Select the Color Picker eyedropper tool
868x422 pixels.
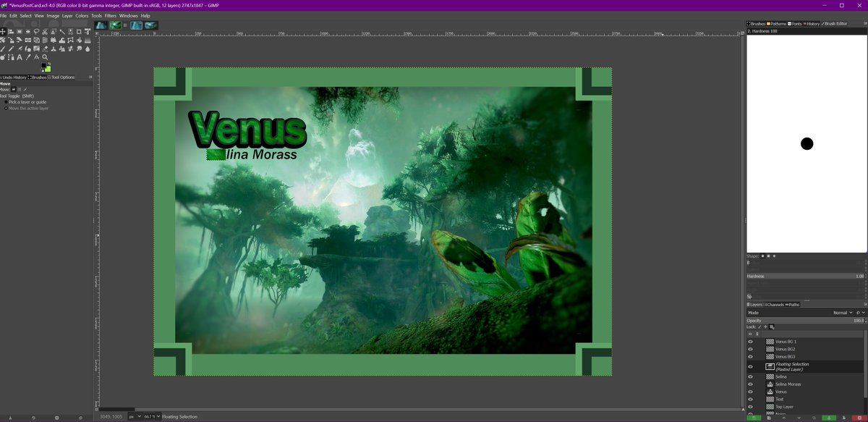coord(28,57)
